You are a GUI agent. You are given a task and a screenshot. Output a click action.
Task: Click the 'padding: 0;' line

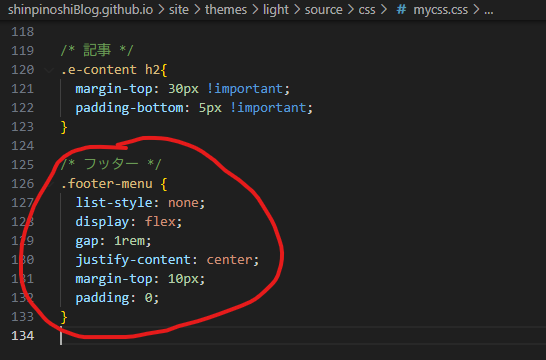coord(117,298)
